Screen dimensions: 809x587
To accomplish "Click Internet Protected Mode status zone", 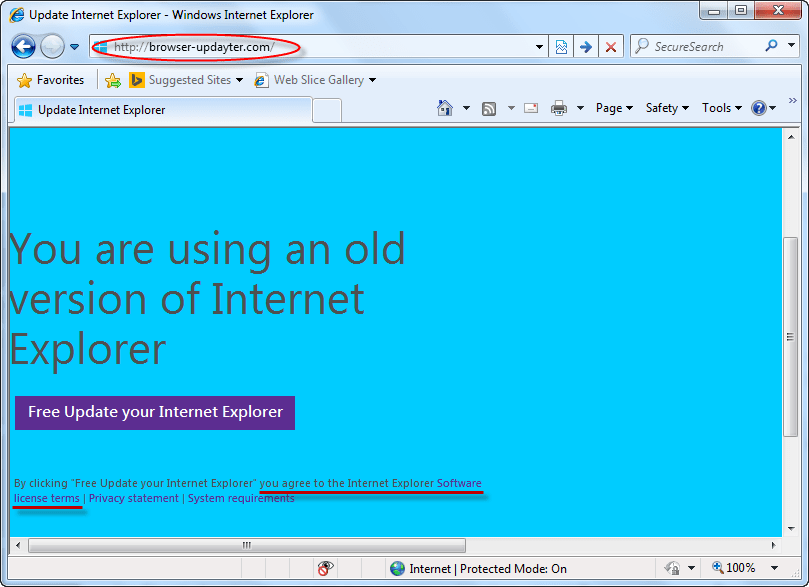I will pyautogui.click(x=478, y=568).
